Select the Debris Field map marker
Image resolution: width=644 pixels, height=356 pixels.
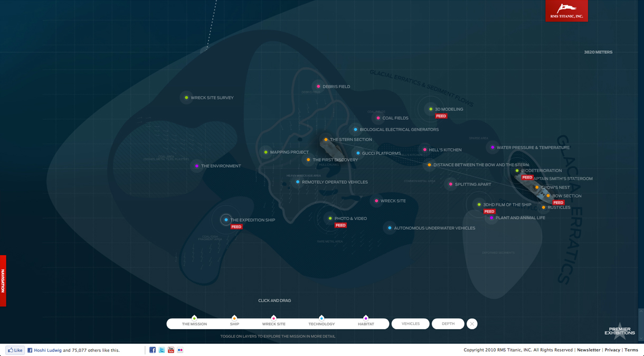318,87
